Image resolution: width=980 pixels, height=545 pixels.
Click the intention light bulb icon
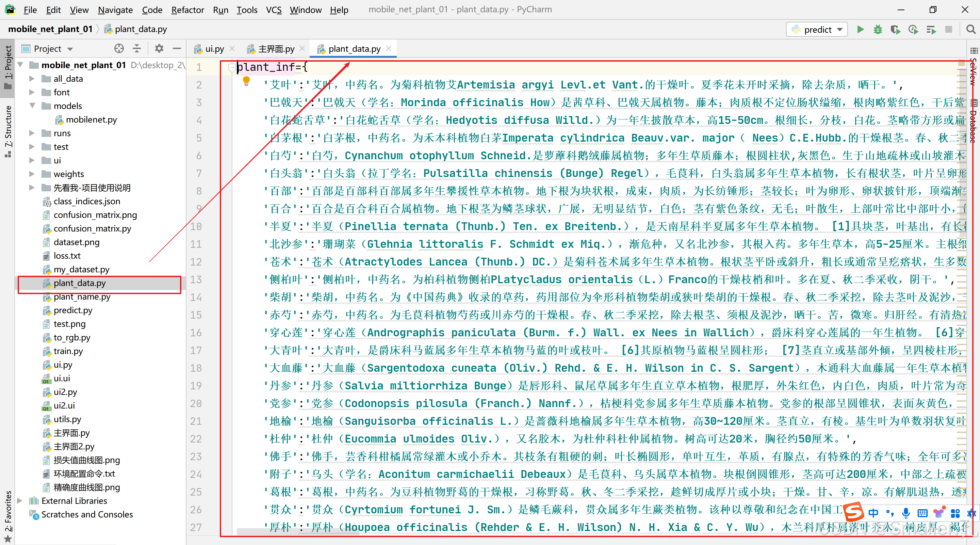click(x=246, y=81)
